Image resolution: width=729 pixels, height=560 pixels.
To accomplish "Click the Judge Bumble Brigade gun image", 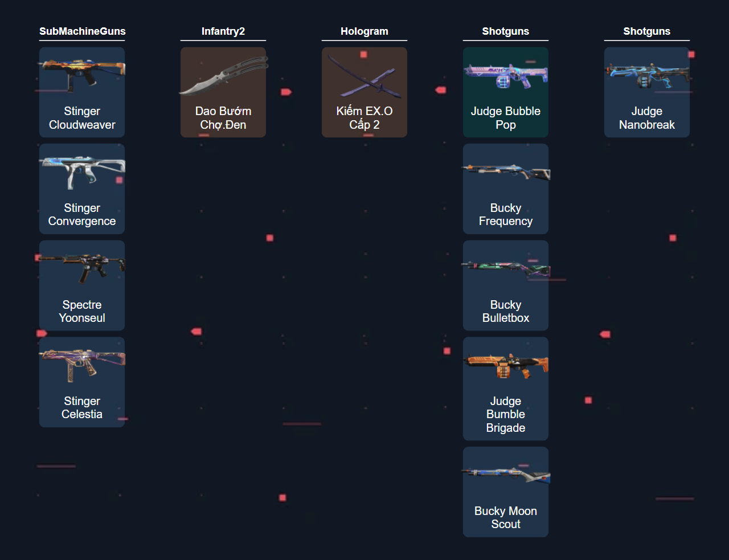I will [506, 365].
